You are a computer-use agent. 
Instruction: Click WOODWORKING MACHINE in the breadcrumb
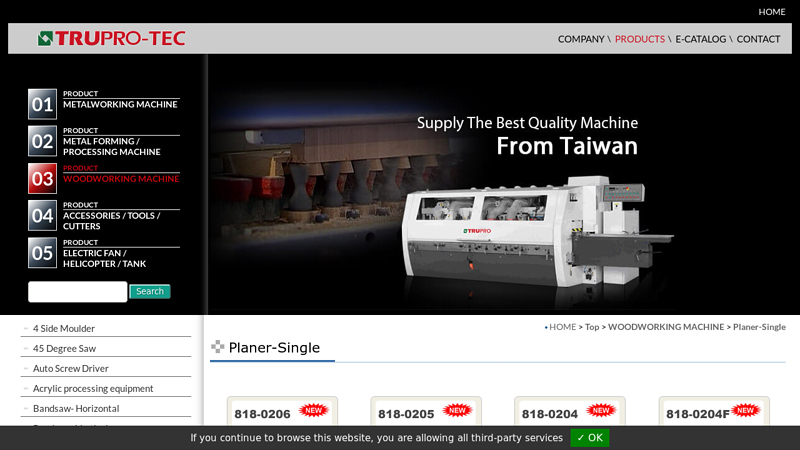pos(665,327)
